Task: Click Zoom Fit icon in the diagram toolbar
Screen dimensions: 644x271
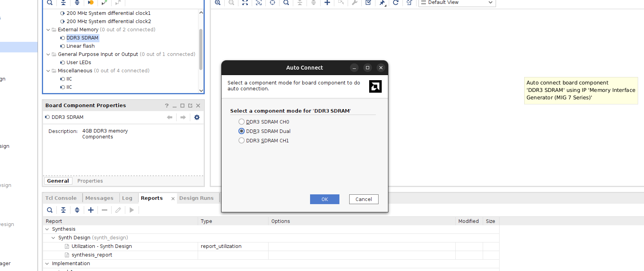Action: click(x=245, y=3)
